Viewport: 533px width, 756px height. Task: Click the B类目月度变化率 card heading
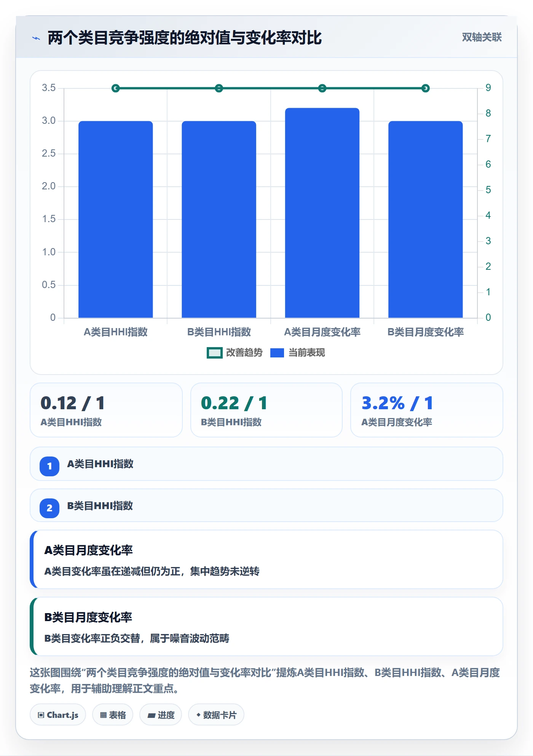pos(88,617)
